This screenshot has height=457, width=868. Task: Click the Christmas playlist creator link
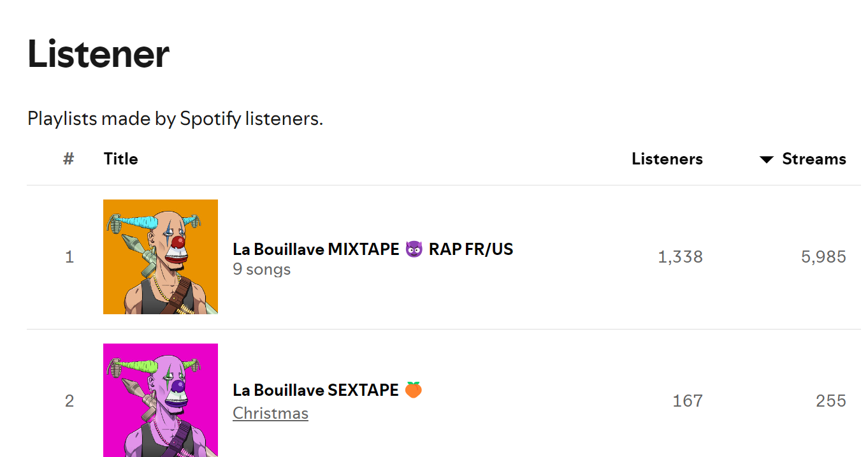click(270, 413)
